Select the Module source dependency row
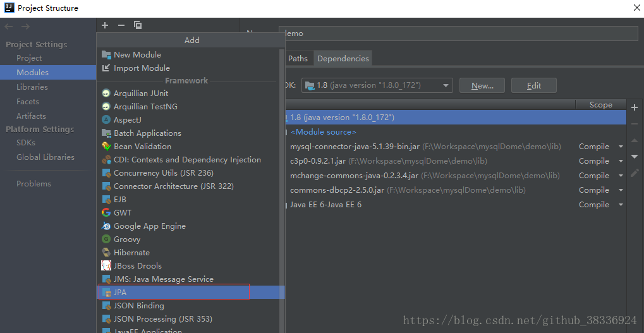Screen dimensions: 644x333 pyautogui.click(x=456, y=132)
